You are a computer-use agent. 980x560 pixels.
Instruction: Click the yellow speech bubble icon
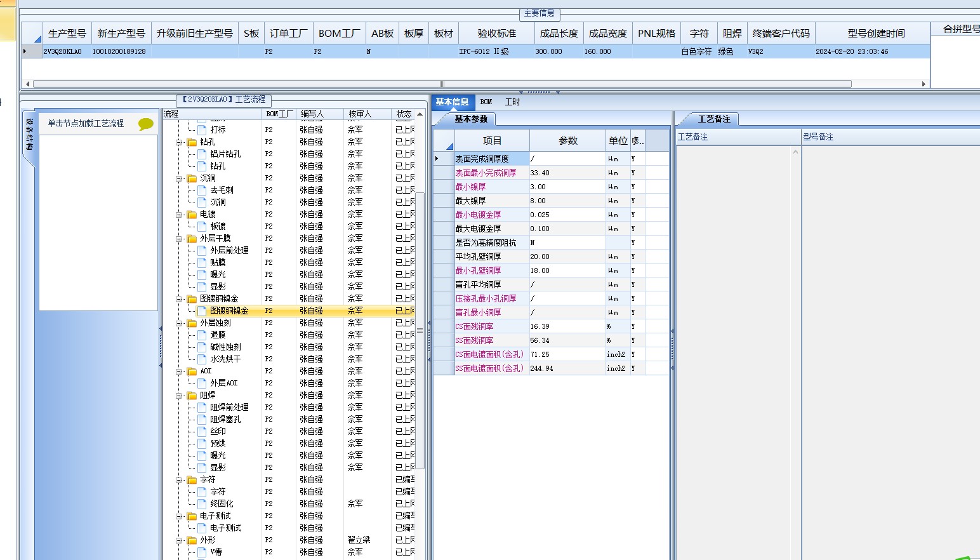point(146,124)
